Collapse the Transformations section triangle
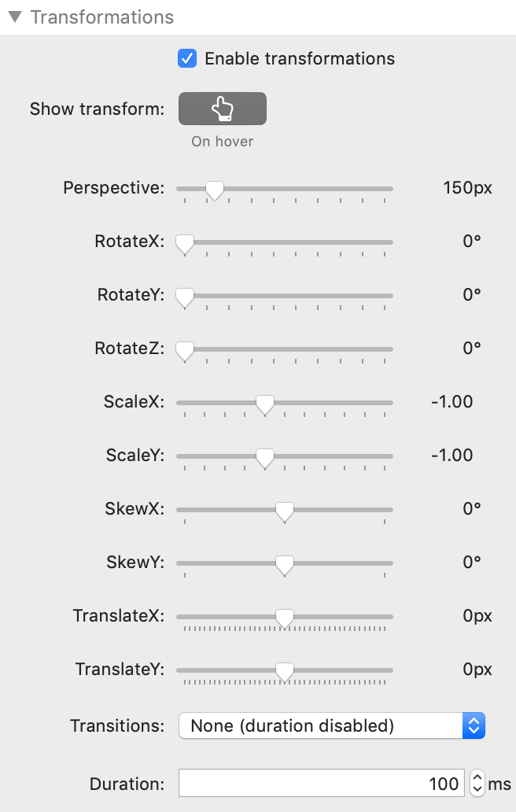Viewport: 516px width, 812px height. [x=15, y=17]
